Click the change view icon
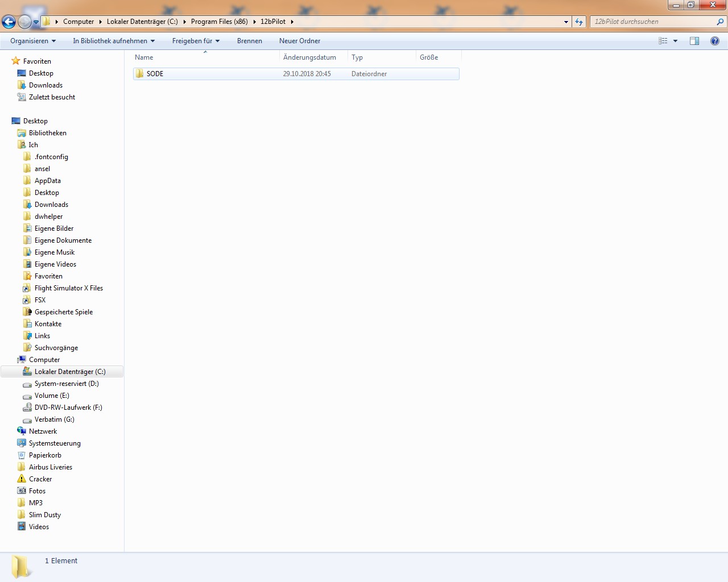The width and height of the screenshot is (728, 582). [x=663, y=41]
